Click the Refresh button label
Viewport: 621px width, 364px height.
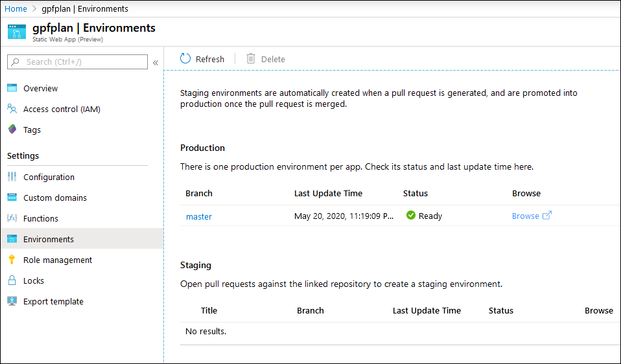coord(210,59)
